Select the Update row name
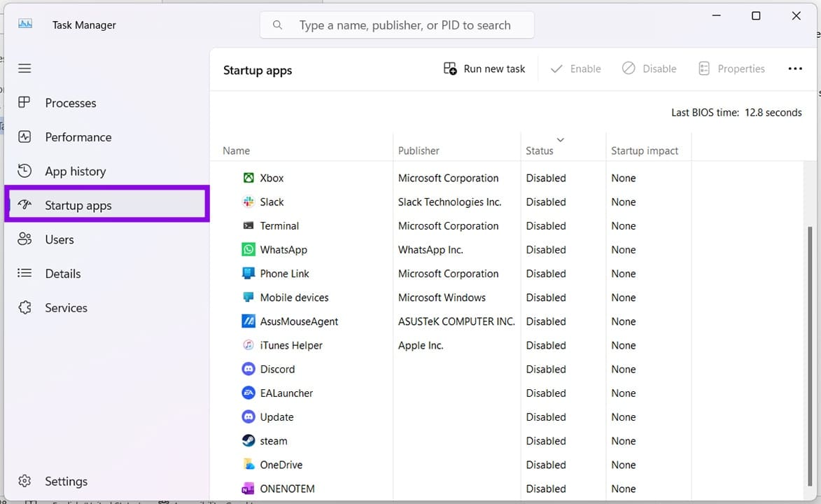 tap(277, 418)
